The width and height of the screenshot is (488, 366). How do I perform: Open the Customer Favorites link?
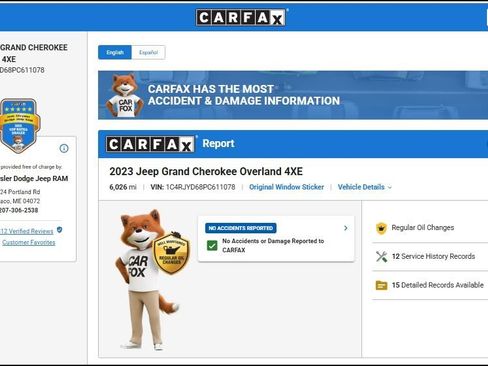click(29, 242)
